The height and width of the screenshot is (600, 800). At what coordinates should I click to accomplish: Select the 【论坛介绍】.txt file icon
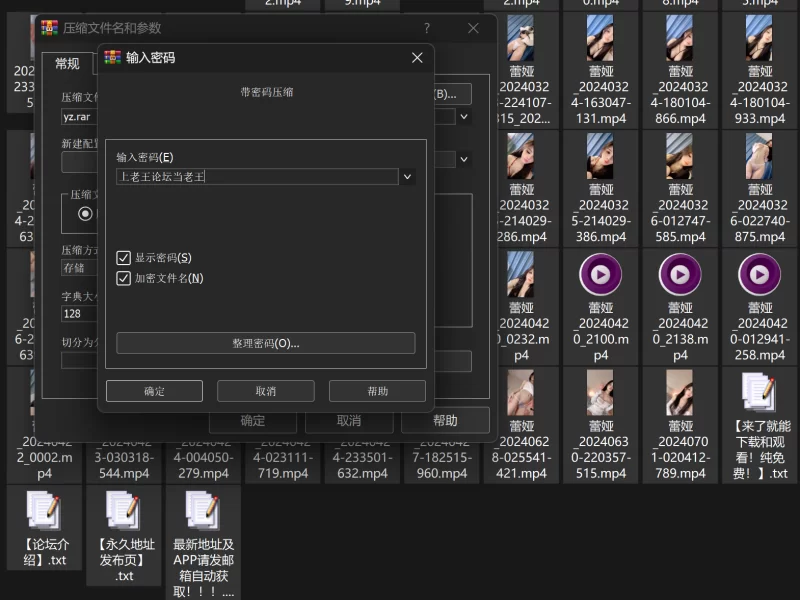(x=44, y=512)
